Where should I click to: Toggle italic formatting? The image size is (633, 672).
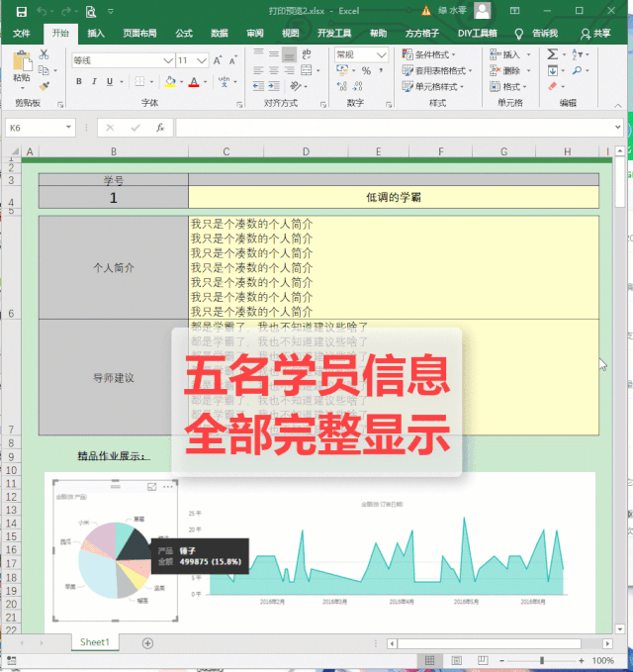94,81
